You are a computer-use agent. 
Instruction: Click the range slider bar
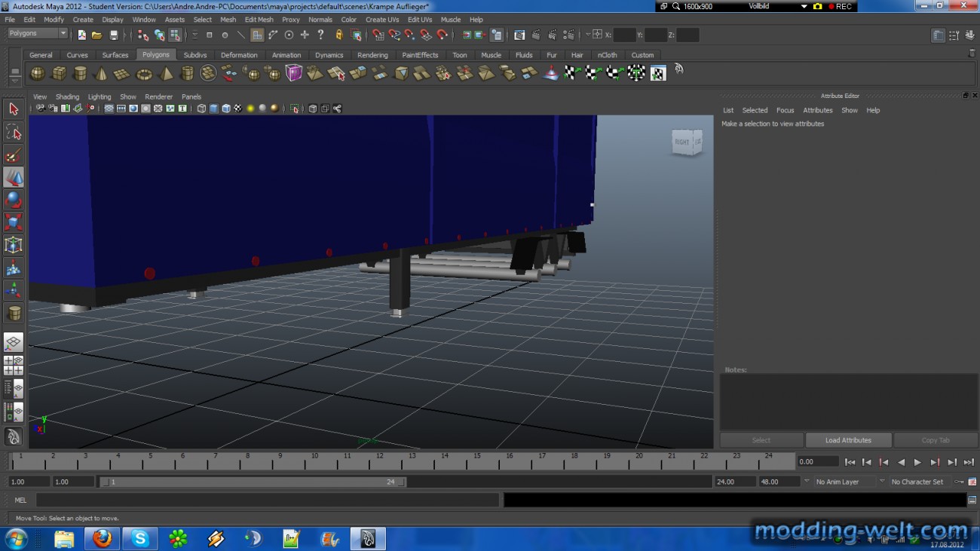coord(253,482)
